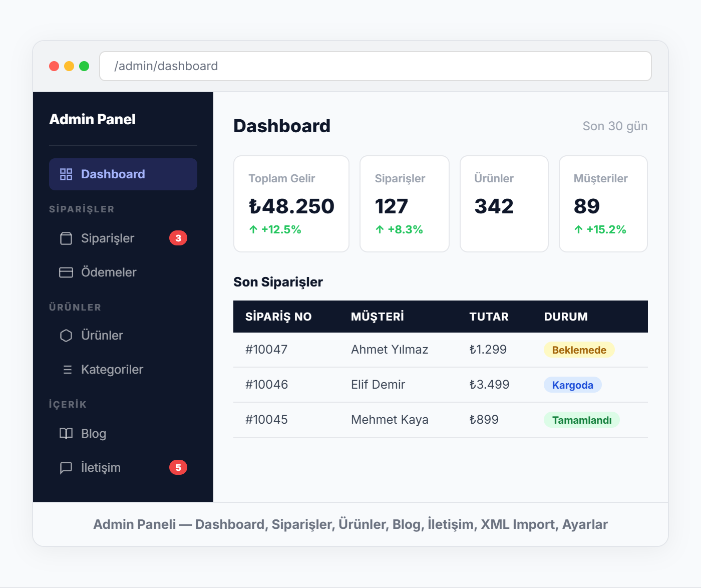Click the +15.2% growth value
The image size is (701, 588).
pyautogui.click(x=606, y=229)
